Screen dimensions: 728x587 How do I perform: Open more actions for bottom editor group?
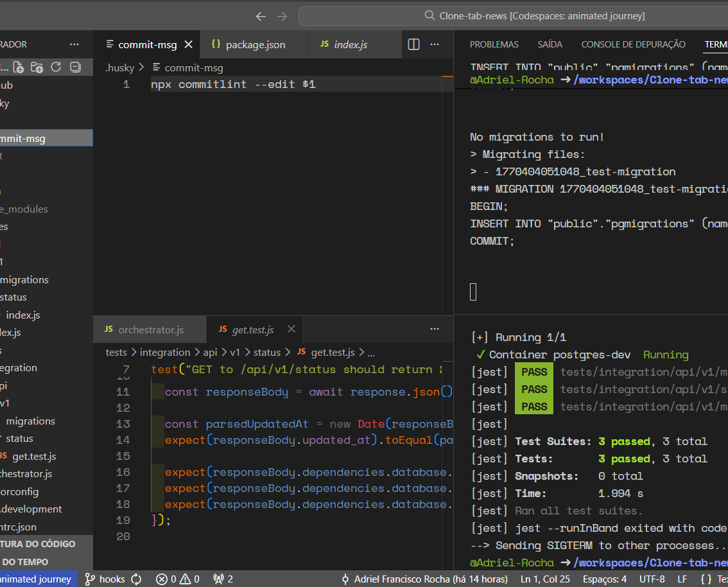435,329
